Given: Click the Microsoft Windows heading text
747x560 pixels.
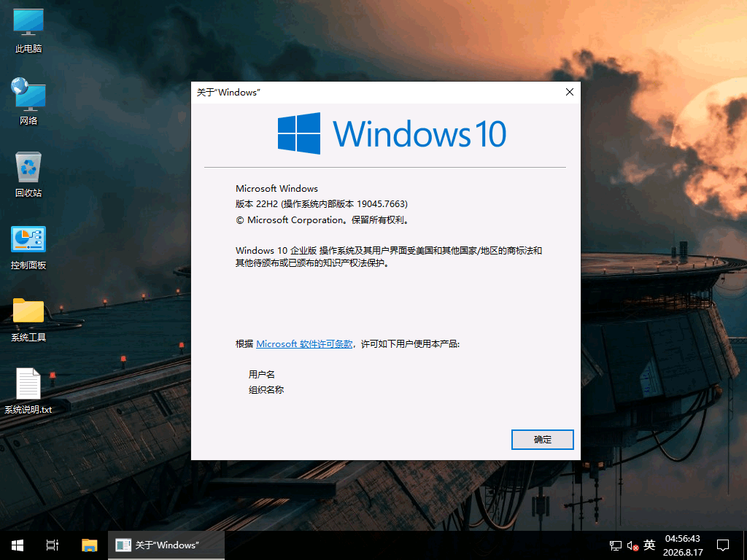Looking at the screenshot, I should pyautogui.click(x=276, y=189).
